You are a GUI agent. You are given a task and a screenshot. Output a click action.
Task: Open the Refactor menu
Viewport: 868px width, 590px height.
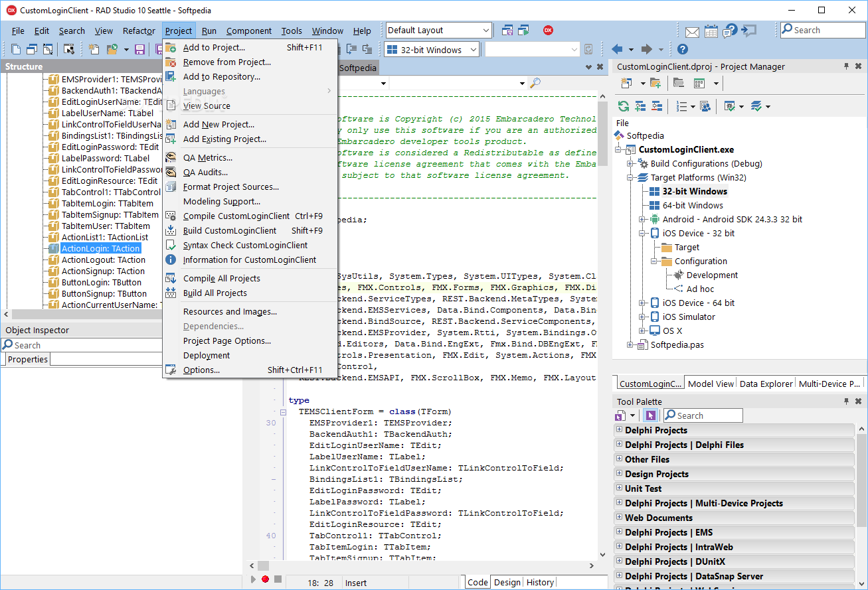pyautogui.click(x=139, y=31)
